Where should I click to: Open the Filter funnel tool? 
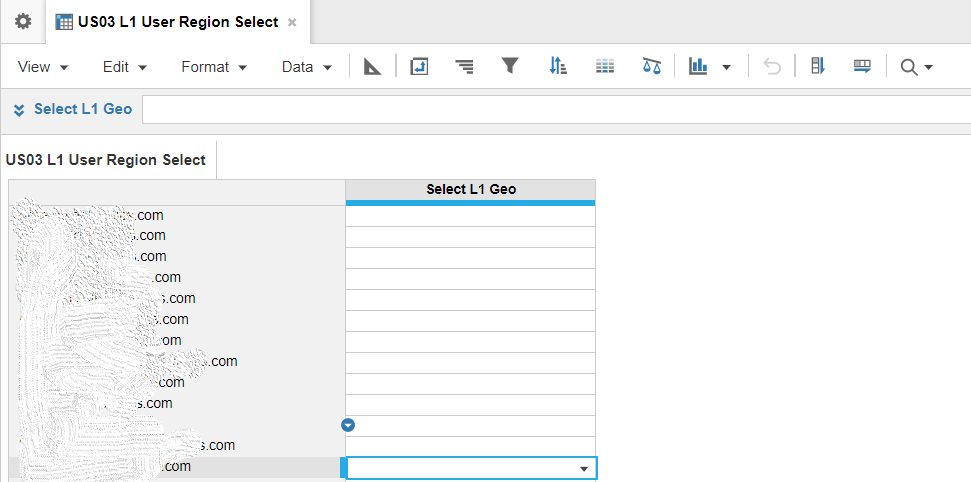tap(510, 66)
